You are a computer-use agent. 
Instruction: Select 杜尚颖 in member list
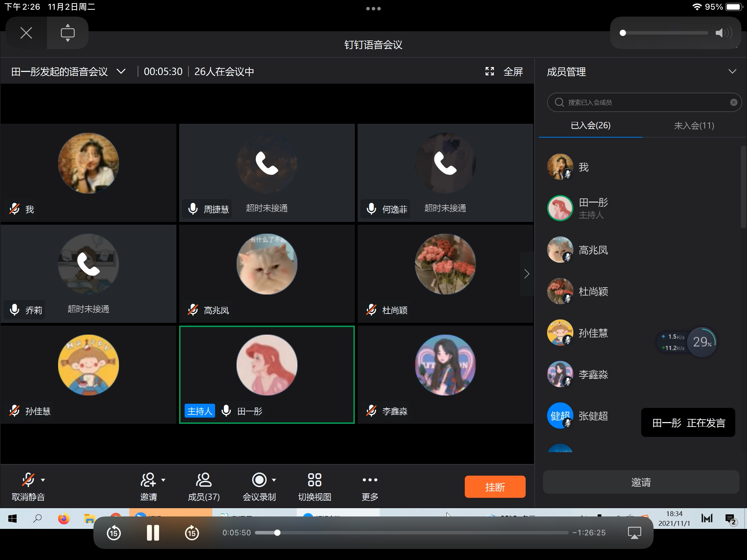click(640, 291)
